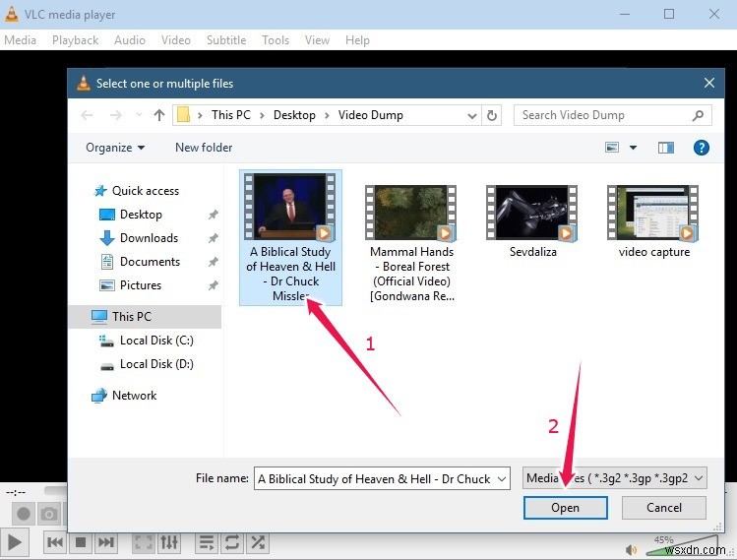Image resolution: width=737 pixels, height=560 pixels.
Task: Open the Media Files type filter
Action: (x=614, y=478)
